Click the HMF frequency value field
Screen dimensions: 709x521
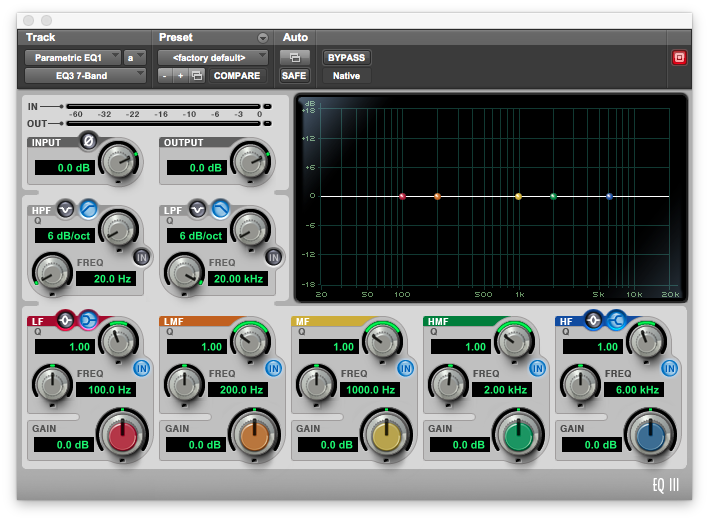pos(502,389)
